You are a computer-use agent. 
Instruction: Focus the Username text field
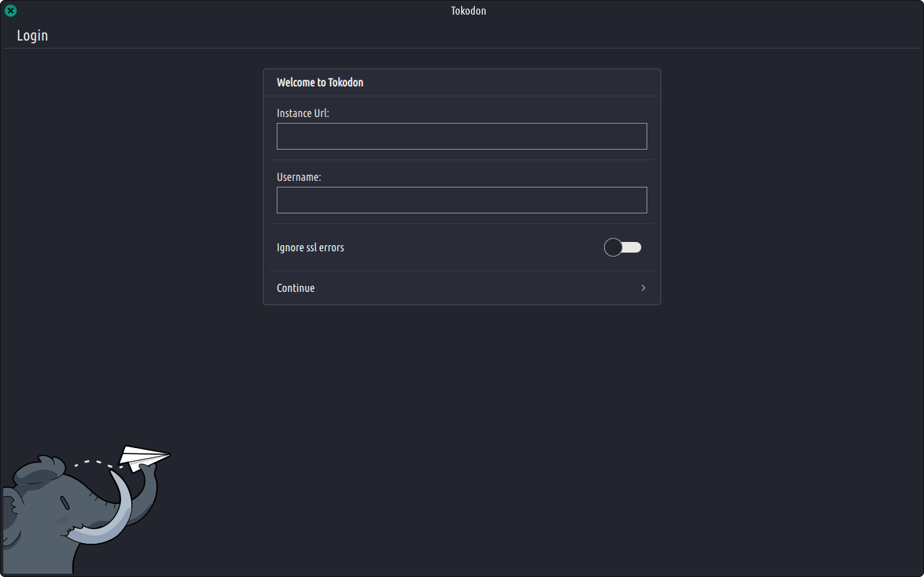(x=462, y=200)
